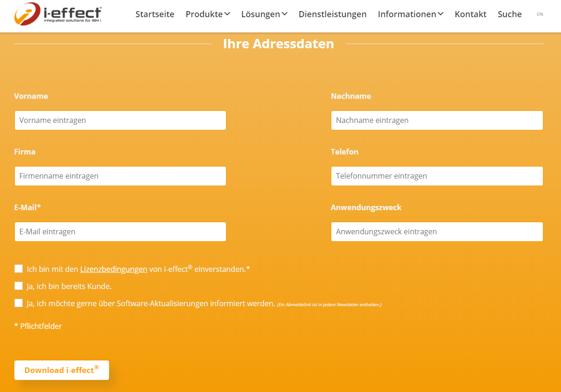Click the i-effect logo in header

[x=58, y=14]
